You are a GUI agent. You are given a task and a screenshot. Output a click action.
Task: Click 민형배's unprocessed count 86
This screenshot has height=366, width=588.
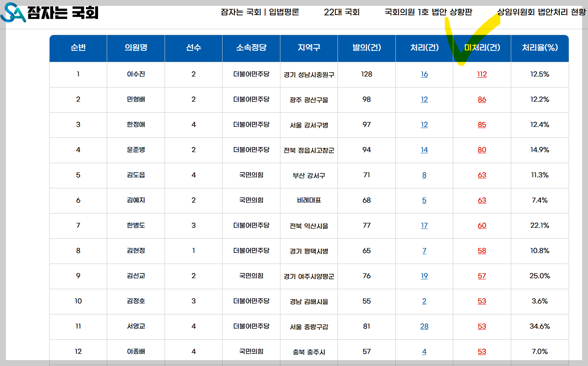coord(482,99)
